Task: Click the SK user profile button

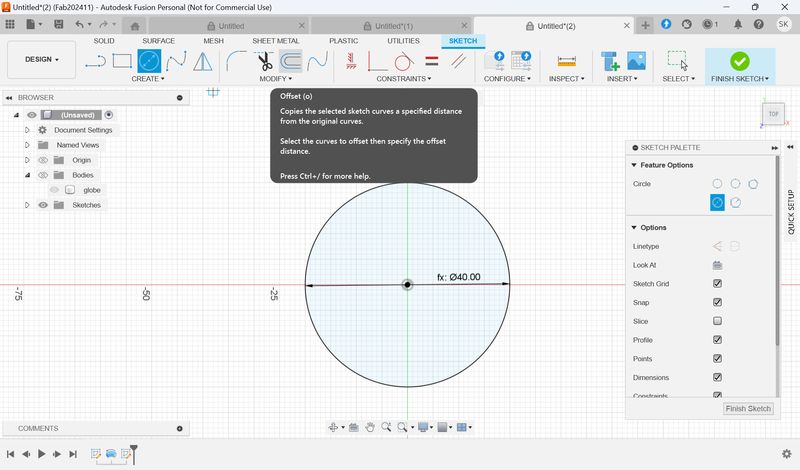Action: click(x=783, y=24)
